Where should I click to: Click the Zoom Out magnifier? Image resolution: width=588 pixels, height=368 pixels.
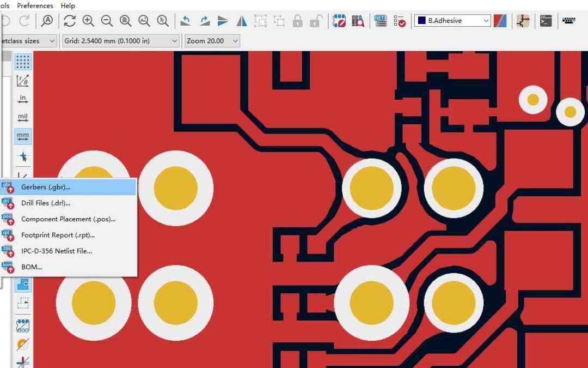click(x=107, y=21)
